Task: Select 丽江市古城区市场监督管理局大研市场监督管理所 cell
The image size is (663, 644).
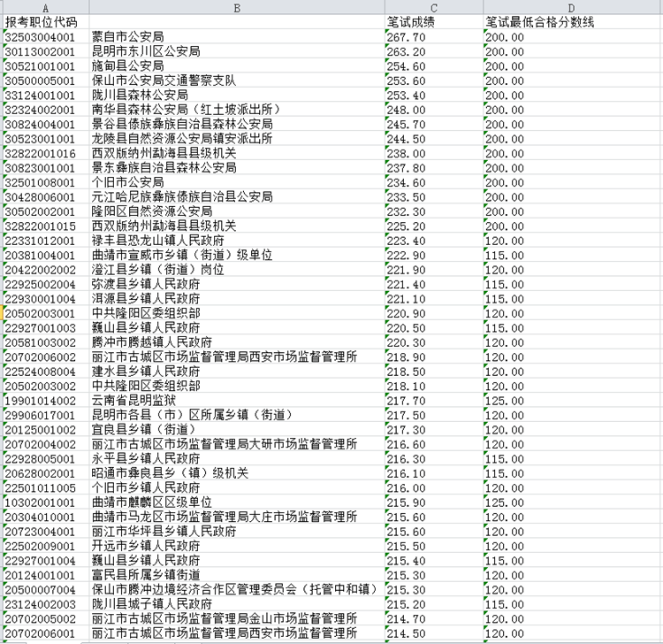Action: coord(237,444)
